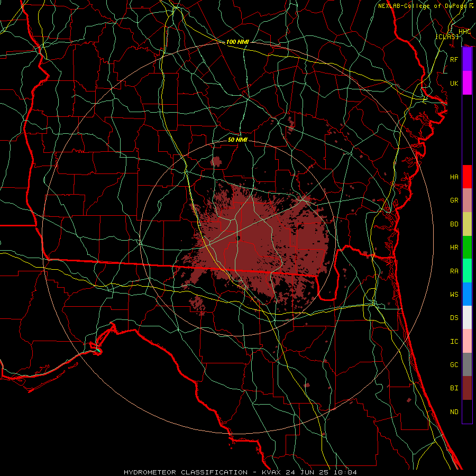Click the red HA legend swatch

467,177
